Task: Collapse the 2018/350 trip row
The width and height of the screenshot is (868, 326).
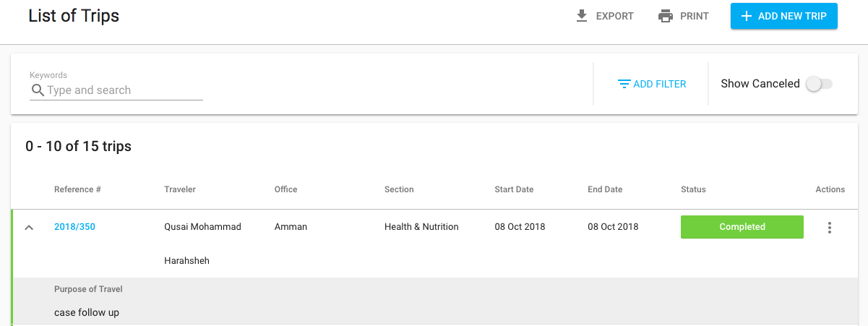Action: click(29, 227)
